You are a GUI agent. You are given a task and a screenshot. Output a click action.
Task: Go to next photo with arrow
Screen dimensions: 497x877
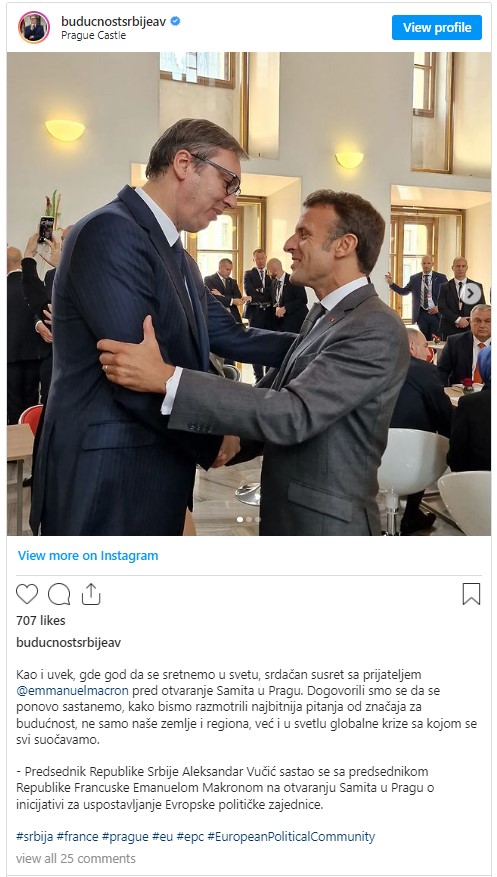pos(471,294)
